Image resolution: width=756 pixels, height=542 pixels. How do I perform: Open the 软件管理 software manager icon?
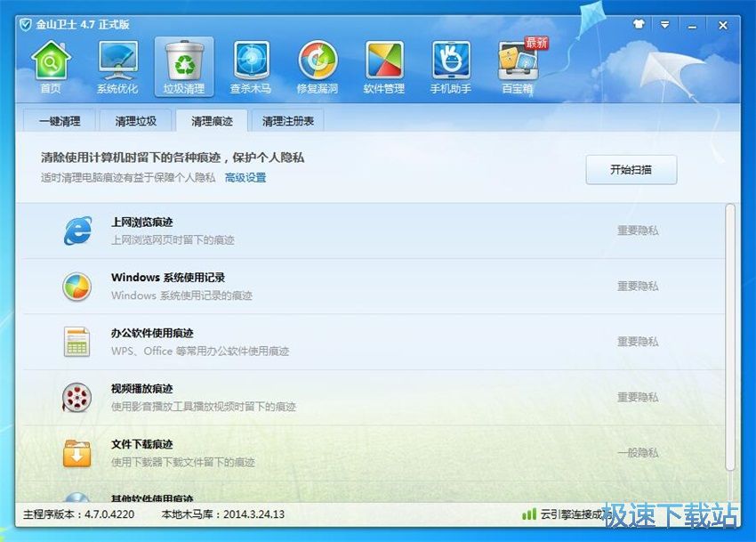coord(384,67)
